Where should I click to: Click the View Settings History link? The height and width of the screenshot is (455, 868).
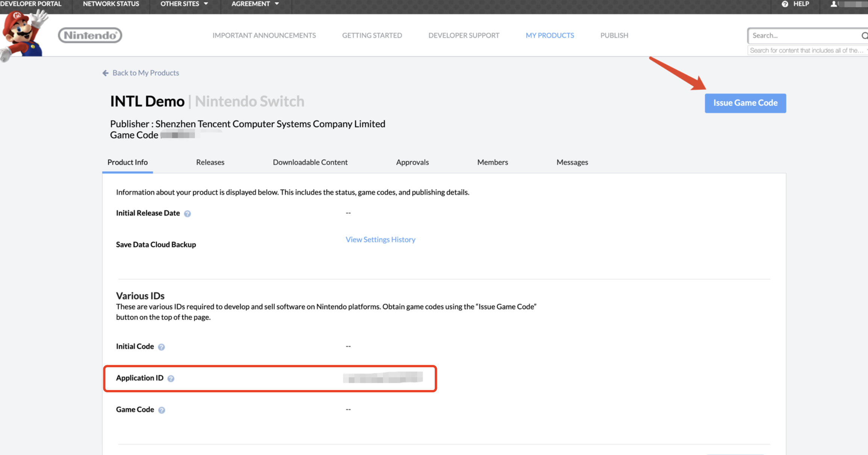click(x=380, y=239)
